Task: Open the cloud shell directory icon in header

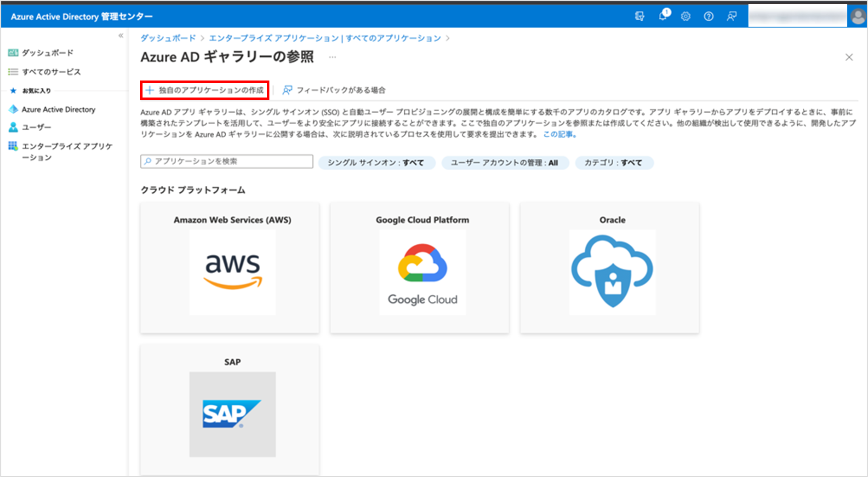Action: click(640, 17)
